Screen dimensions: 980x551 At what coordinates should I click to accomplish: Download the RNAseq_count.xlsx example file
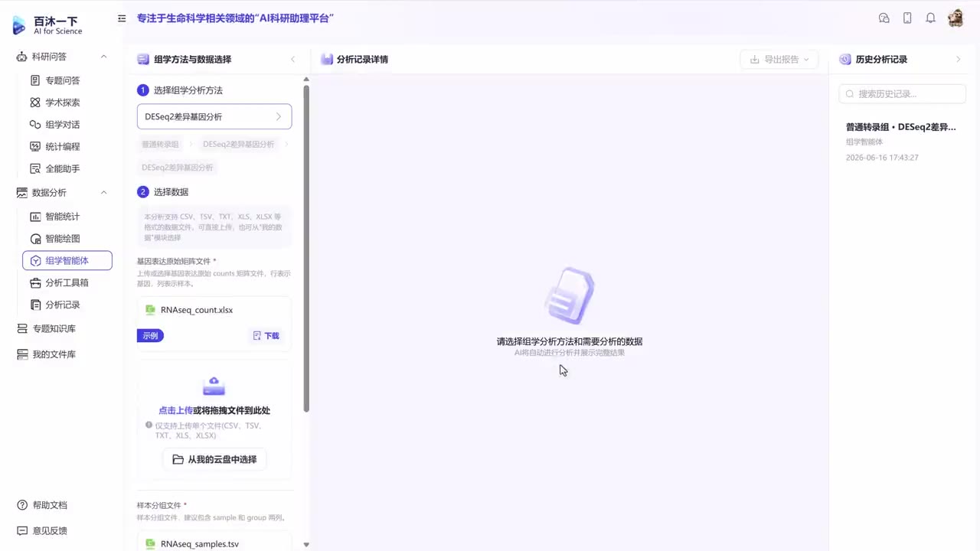[266, 336]
